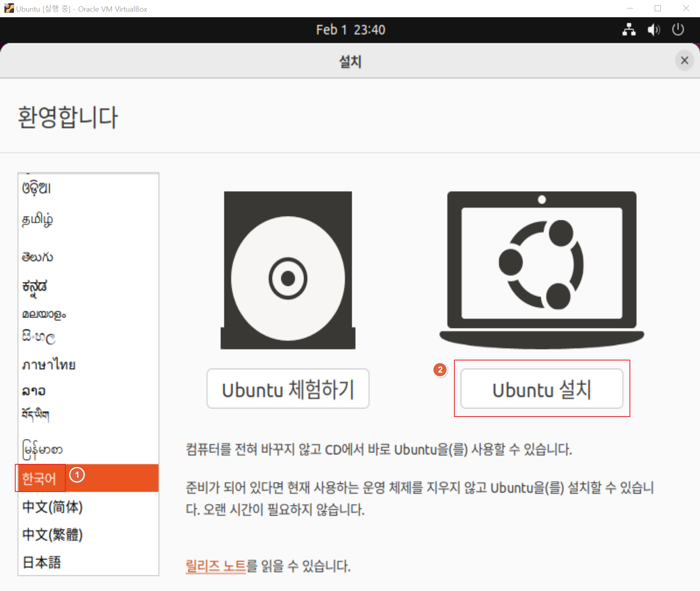700x591 pixels.
Task: Select தமிழ் in the language list
Action: pyautogui.click(x=89, y=219)
